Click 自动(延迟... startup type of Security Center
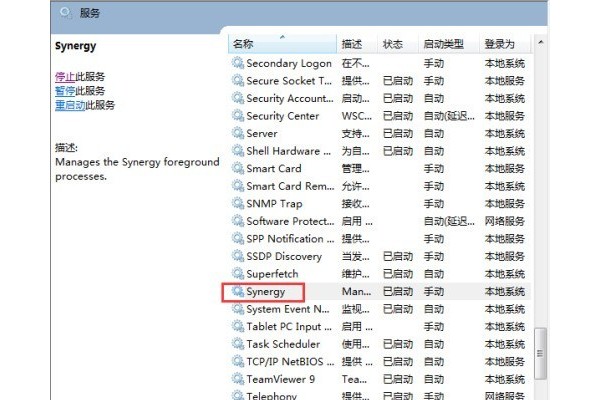Image resolution: width=600 pixels, height=400 pixels. (x=449, y=116)
